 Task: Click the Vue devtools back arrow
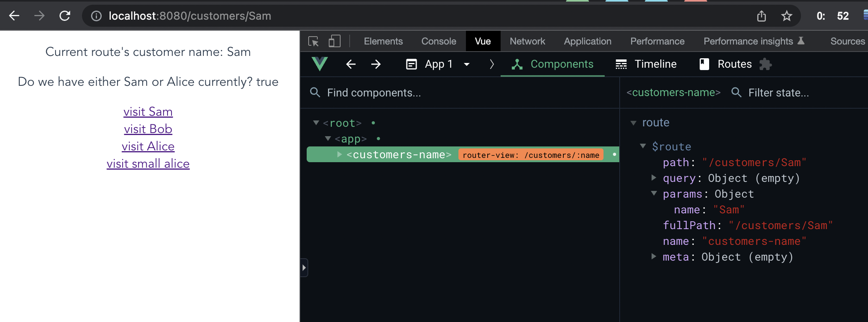(351, 64)
